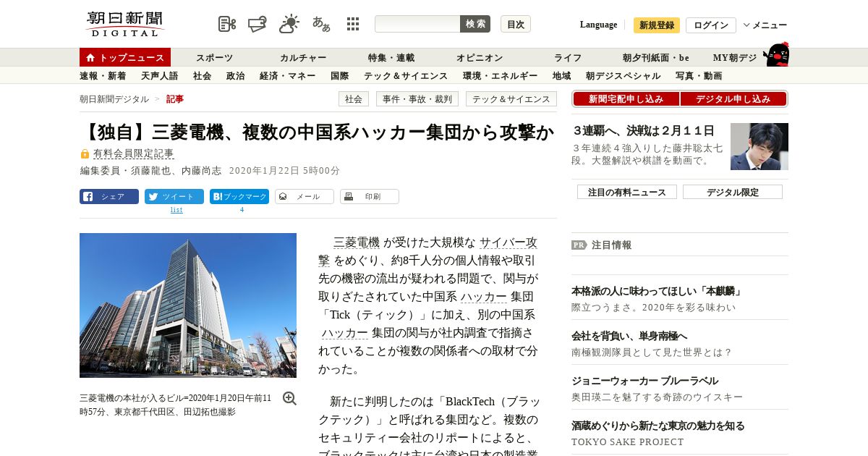Share article on Facebook
This screenshot has height=456, width=868.
coord(109,196)
